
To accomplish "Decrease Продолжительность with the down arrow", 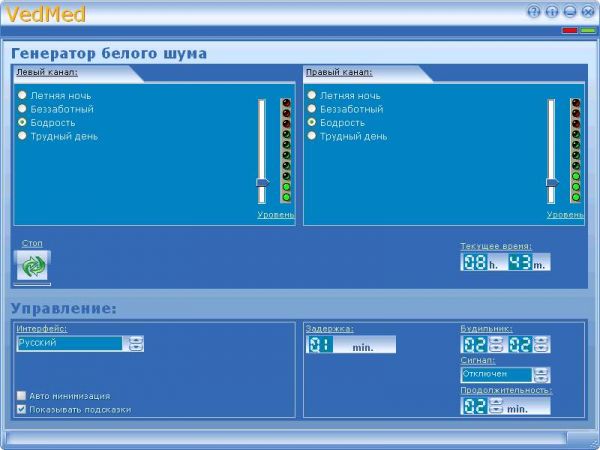I will coord(496,410).
